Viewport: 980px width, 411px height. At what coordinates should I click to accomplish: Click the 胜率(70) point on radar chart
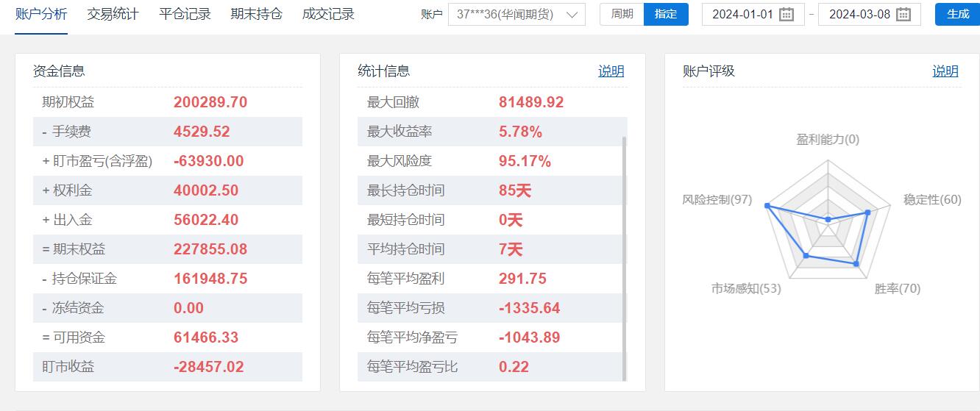(856, 263)
